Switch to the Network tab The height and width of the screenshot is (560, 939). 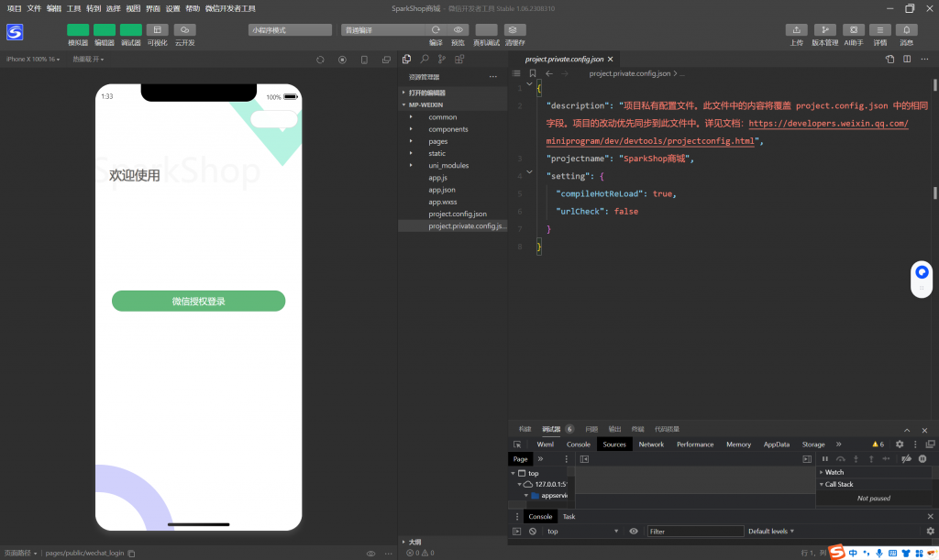tap(651, 445)
